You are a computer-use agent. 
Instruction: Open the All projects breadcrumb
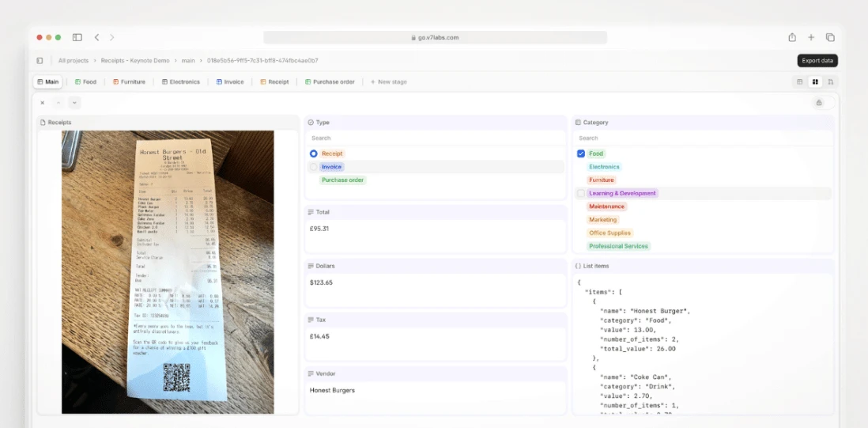(74, 60)
